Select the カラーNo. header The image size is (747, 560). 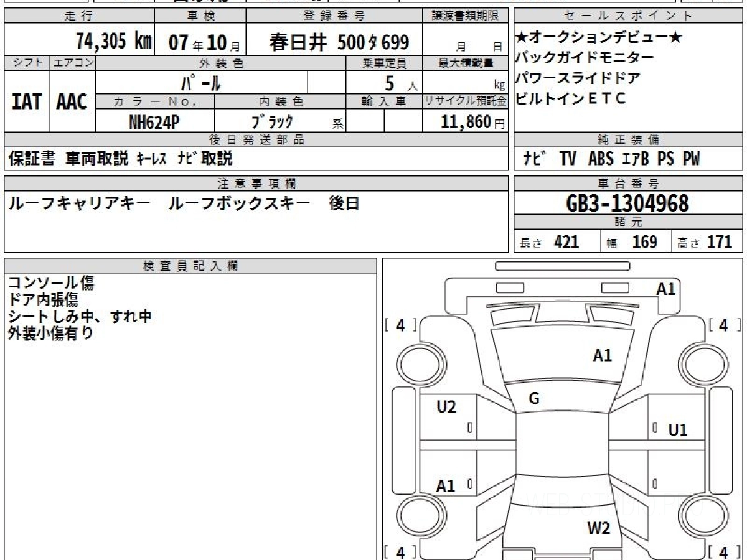click(x=155, y=101)
